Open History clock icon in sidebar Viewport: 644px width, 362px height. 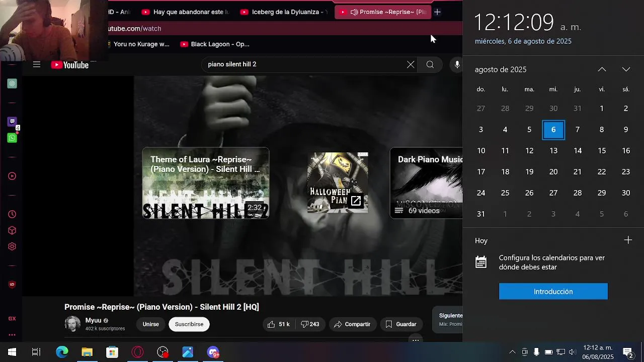pyautogui.click(x=12, y=214)
